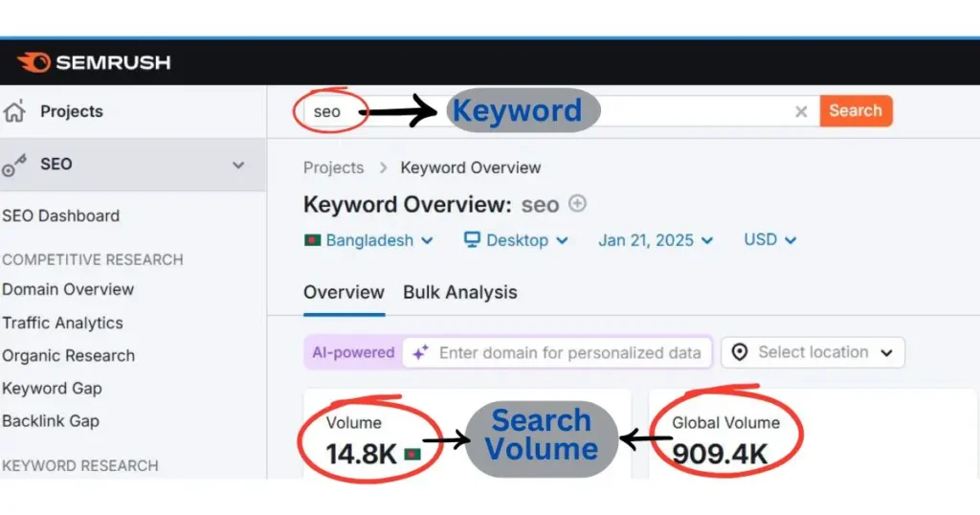Click the Bangladesh flag next to country name
The width and height of the screenshot is (980, 515).
coord(313,240)
